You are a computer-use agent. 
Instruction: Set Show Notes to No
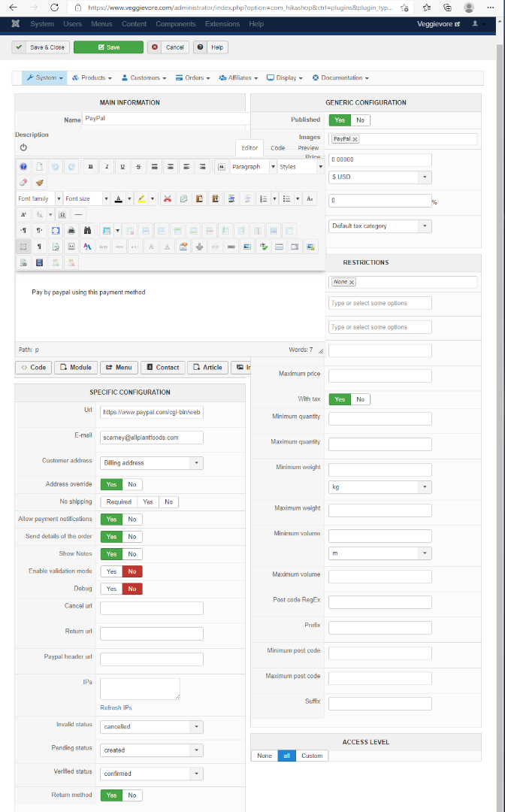132,554
